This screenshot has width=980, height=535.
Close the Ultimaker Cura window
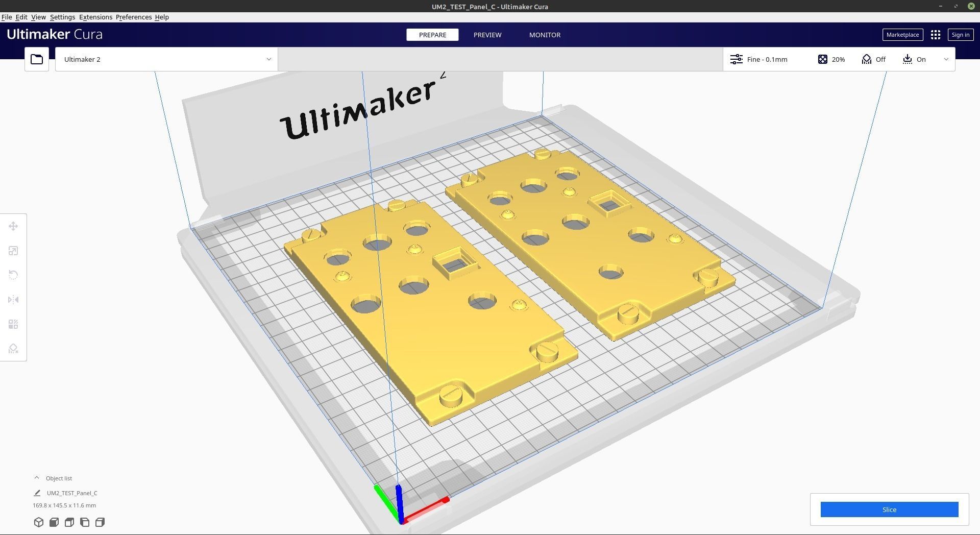[971, 6]
